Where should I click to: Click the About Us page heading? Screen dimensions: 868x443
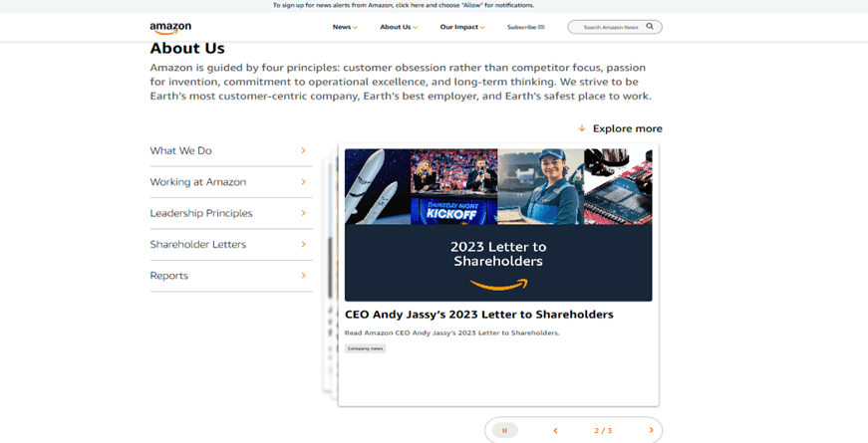tap(187, 49)
